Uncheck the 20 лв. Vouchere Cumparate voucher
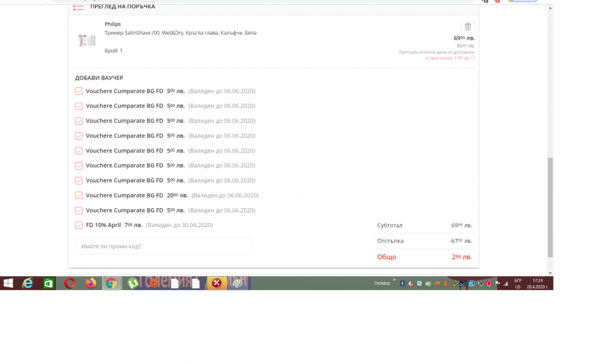The width and height of the screenshot is (593, 364). (79, 196)
